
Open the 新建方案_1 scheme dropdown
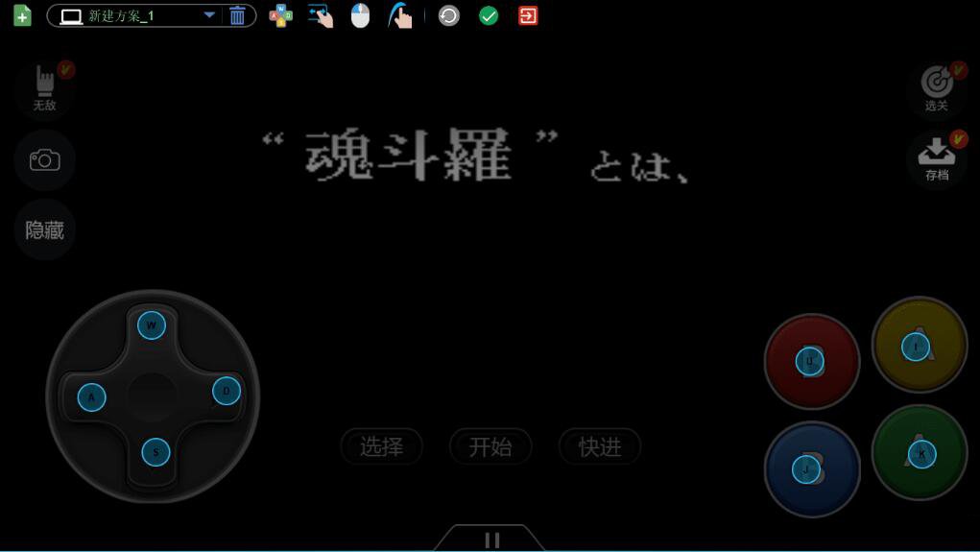pyautogui.click(x=209, y=15)
